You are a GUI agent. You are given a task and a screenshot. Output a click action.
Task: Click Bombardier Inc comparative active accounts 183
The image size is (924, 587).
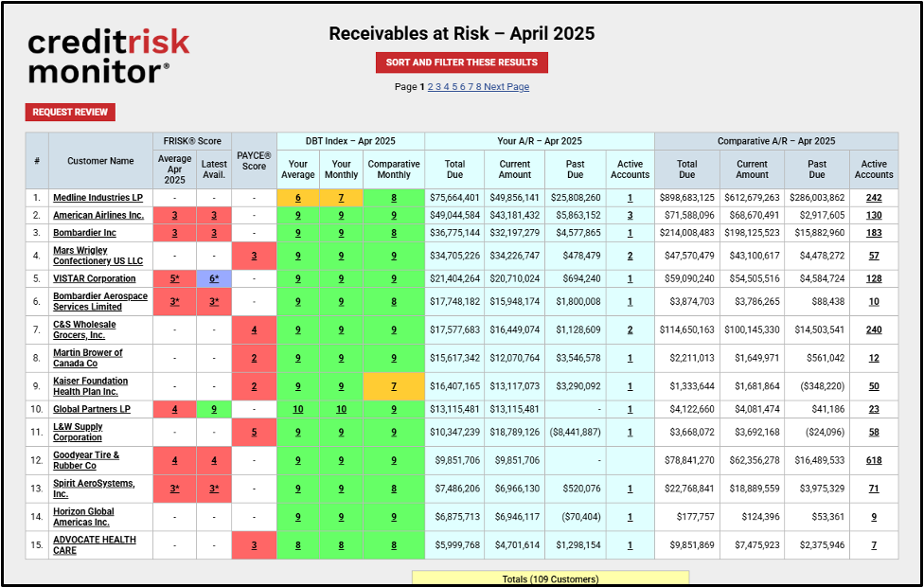(874, 233)
